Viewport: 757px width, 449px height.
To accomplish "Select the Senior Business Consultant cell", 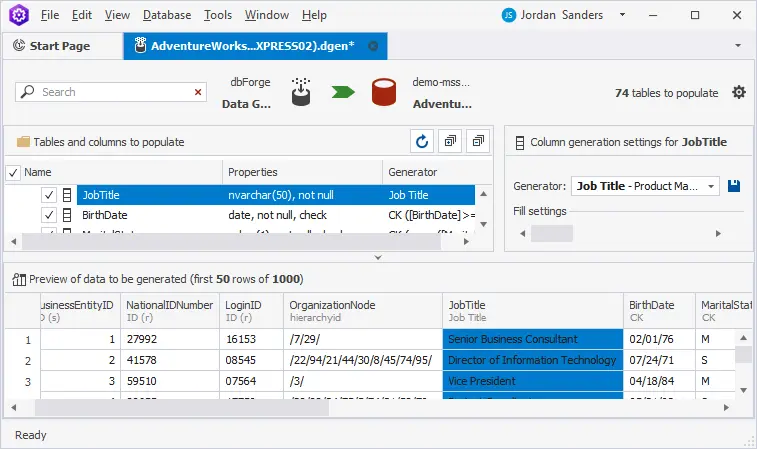I will coord(533,339).
